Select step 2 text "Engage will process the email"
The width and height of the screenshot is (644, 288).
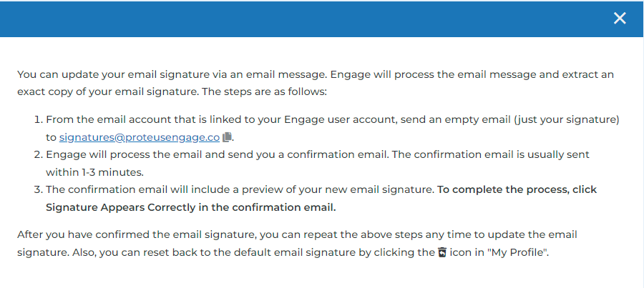tap(318, 163)
